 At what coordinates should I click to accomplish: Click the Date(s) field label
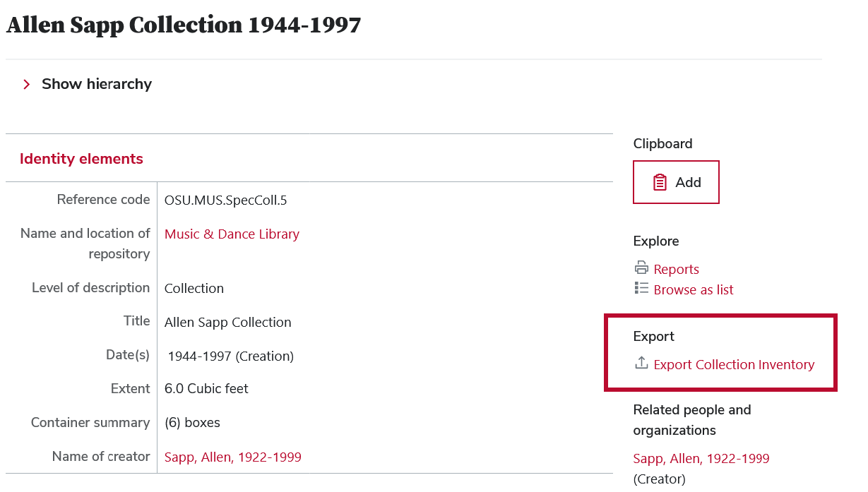coord(128,354)
